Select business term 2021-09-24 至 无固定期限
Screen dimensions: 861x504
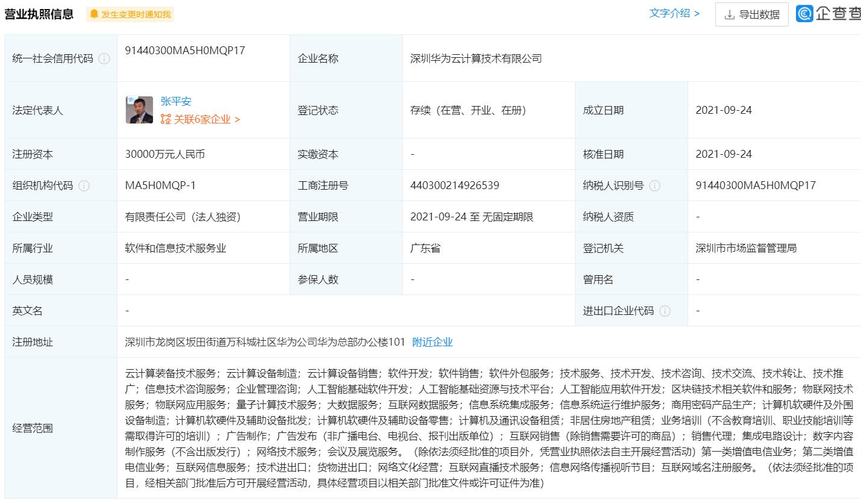pyautogui.click(x=471, y=217)
